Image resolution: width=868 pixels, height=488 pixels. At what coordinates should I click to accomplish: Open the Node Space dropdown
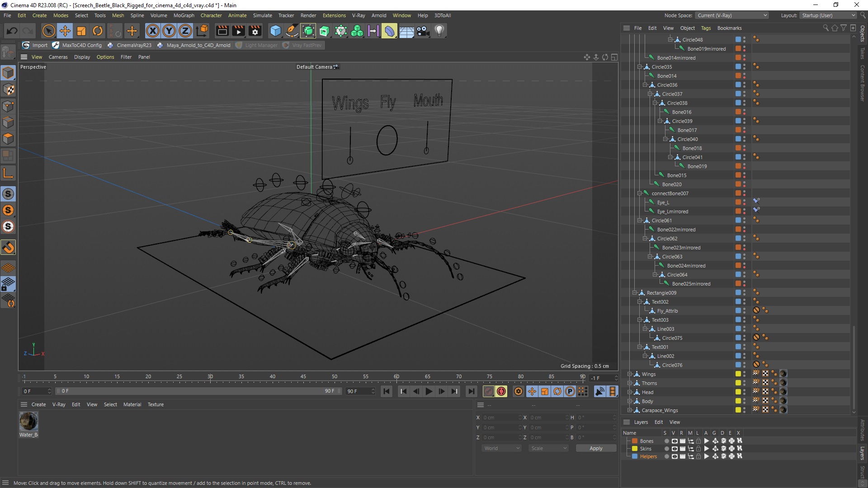pyautogui.click(x=732, y=15)
